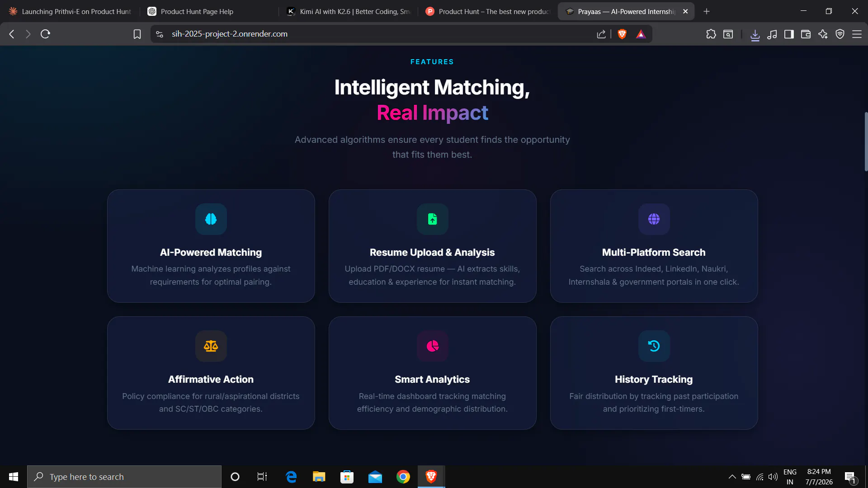Open Brave Wallet icon
868x488 pixels.
coord(806,34)
